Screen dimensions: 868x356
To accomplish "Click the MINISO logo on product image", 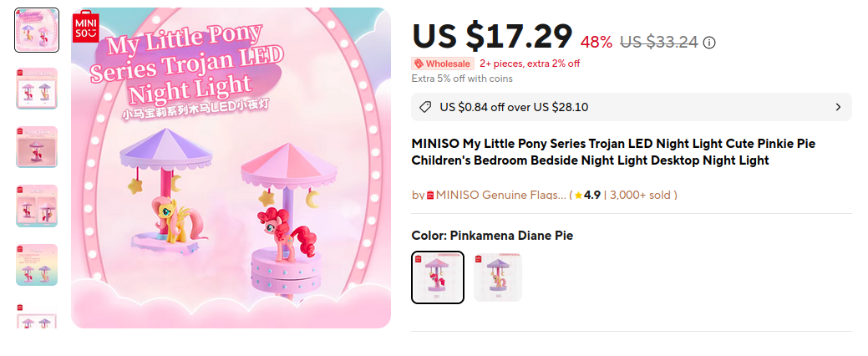I will 87,26.
